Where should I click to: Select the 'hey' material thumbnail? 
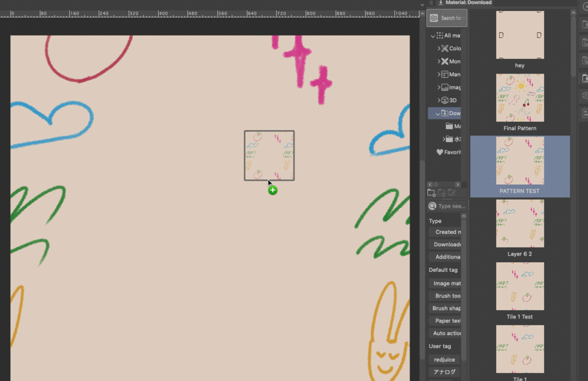[520, 35]
